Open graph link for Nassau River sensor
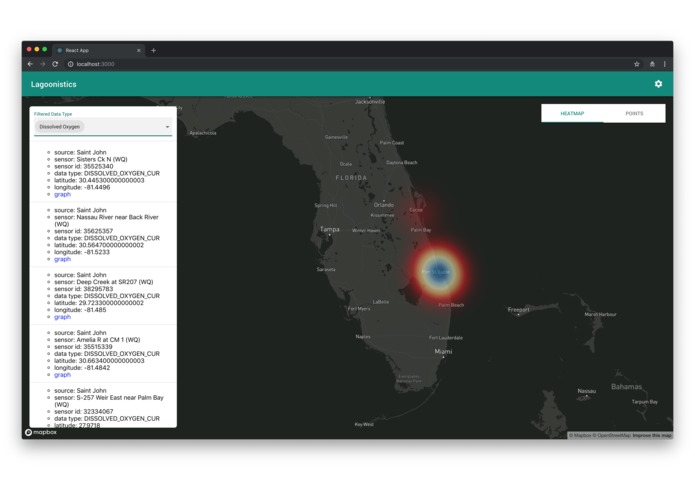This screenshot has height=494, width=695. point(62,259)
